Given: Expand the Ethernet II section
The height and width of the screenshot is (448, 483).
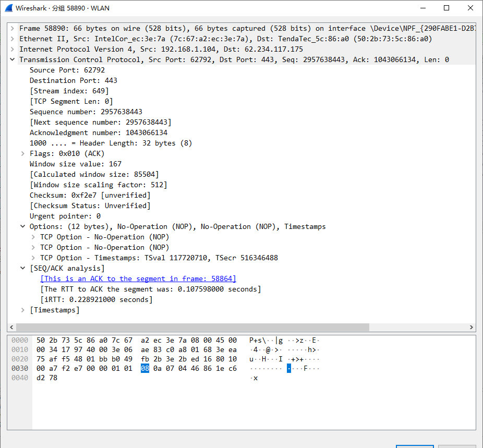Looking at the screenshot, I should pyautogui.click(x=12, y=39).
